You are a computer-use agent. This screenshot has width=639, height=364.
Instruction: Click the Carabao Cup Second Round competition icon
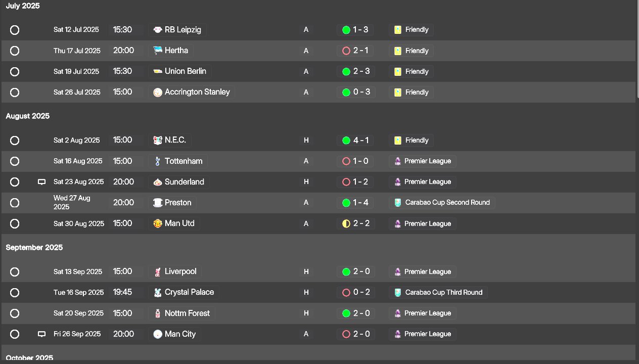coord(398,203)
